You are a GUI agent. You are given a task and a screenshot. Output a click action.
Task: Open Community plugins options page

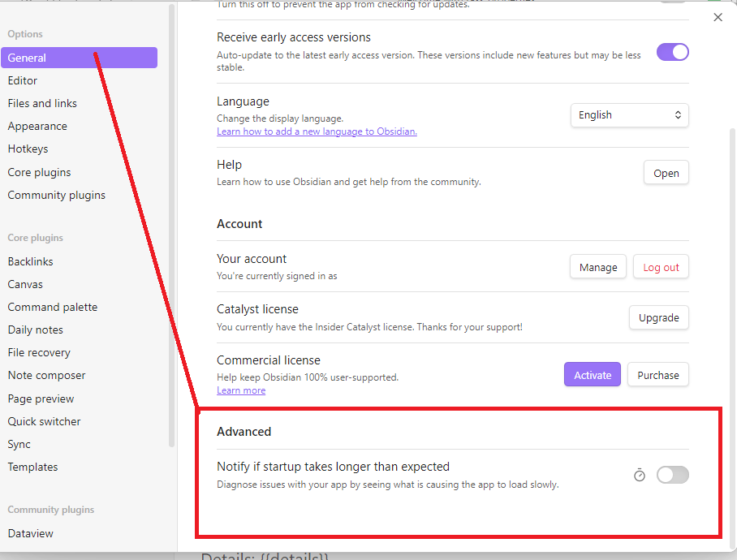click(56, 195)
